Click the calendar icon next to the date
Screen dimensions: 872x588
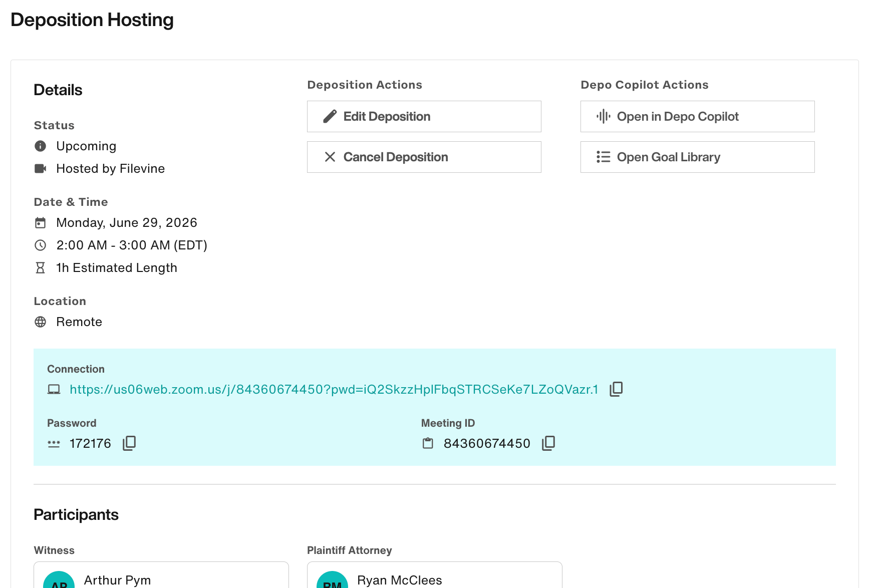click(x=40, y=222)
